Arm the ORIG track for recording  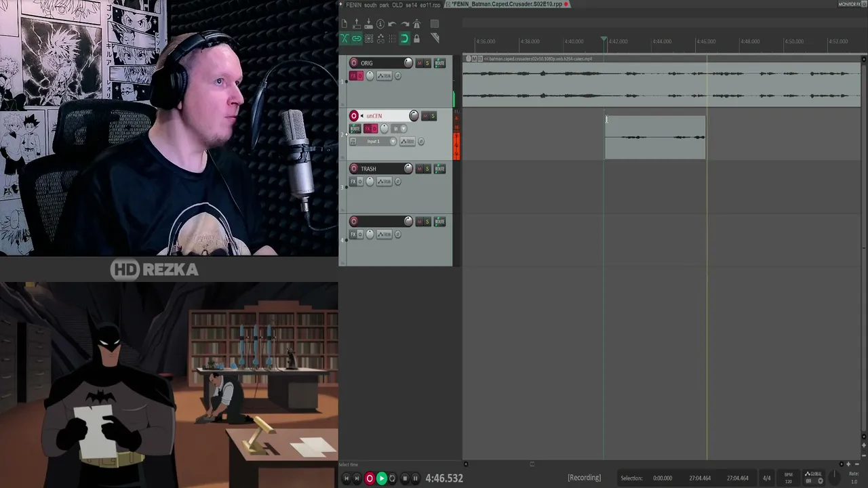pyautogui.click(x=353, y=63)
